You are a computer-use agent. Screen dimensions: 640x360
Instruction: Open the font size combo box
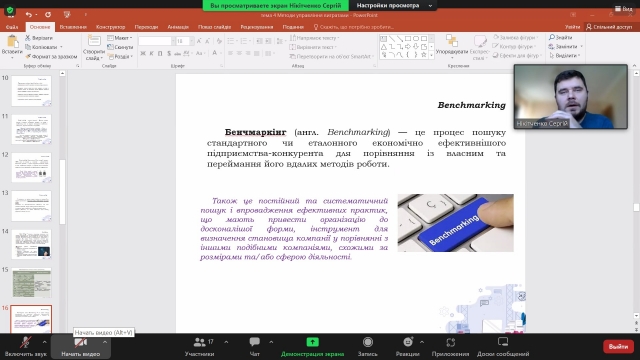click(182, 41)
